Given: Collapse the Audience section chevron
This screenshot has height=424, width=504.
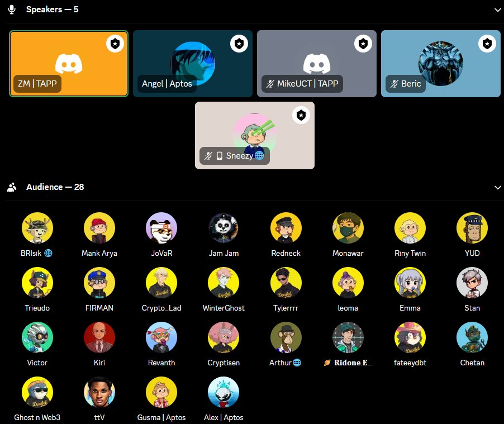Looking at the screenshot, I should coord(497,187).
